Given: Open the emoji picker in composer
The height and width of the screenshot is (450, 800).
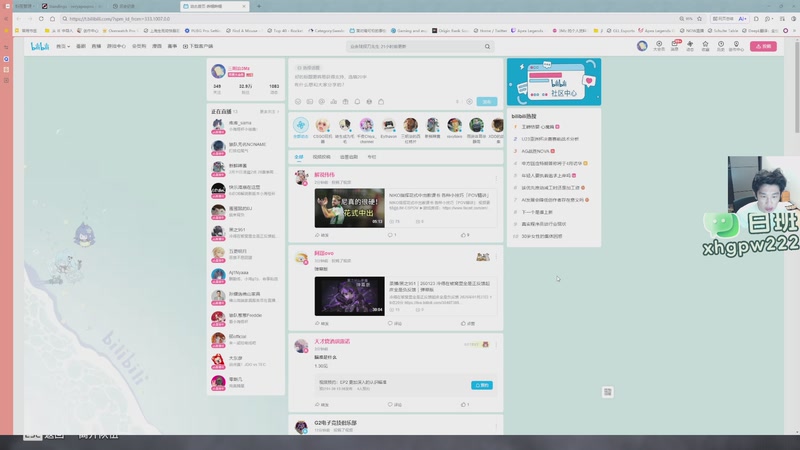Looking at the screenshot, I should click(298, 102).
